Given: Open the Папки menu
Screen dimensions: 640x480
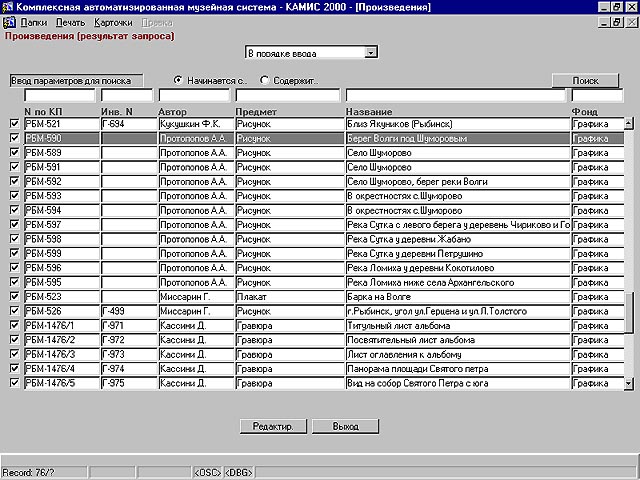Looking at the screenshot, I should pyautogui.click(x=33, y=23).
